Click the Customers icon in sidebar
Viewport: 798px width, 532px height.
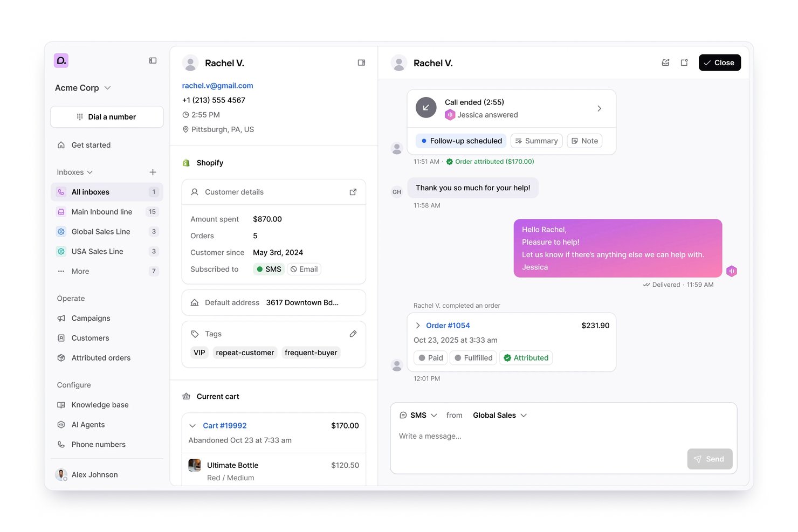pos(61,338)
